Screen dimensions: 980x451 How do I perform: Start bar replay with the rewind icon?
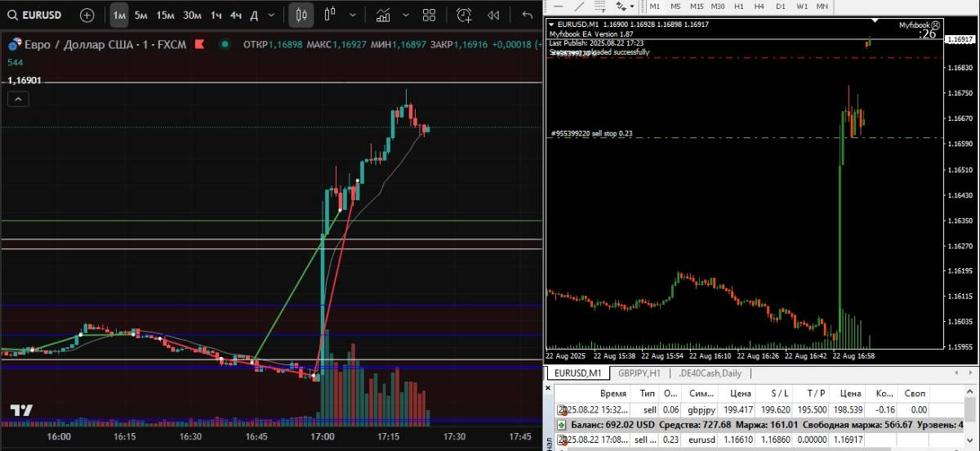493,15
